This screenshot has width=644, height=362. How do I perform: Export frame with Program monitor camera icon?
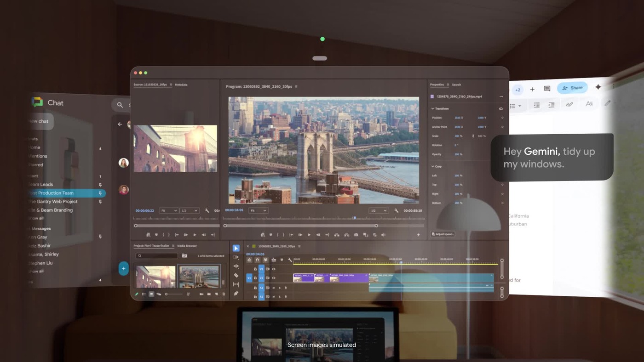coord(356,235)
